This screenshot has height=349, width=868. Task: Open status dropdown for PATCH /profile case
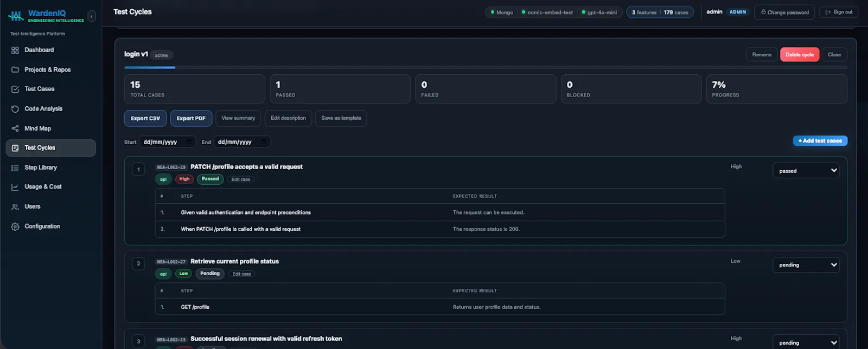point(806,171)
